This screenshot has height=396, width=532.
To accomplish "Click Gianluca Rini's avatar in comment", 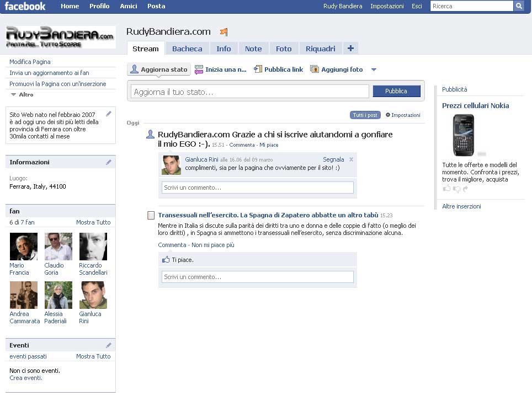I will (x=171, y=165).
